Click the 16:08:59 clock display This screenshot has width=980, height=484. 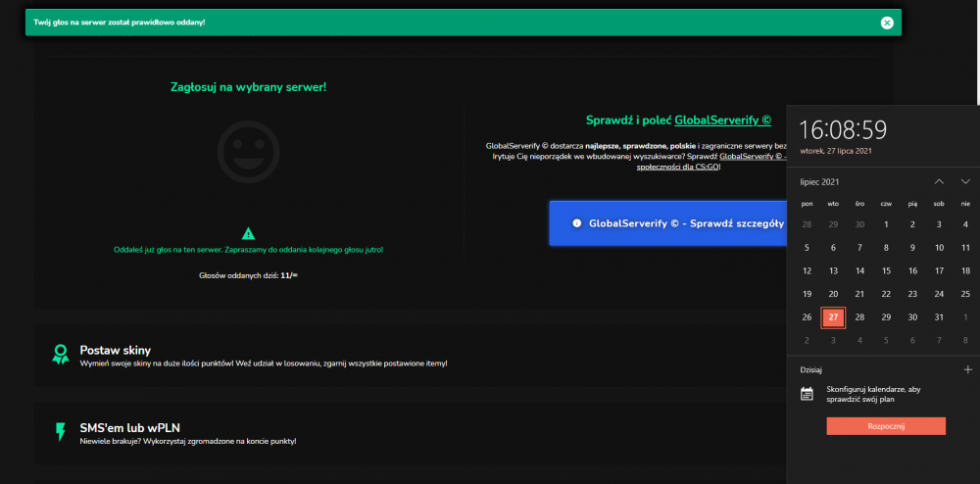tap(843, 130)
